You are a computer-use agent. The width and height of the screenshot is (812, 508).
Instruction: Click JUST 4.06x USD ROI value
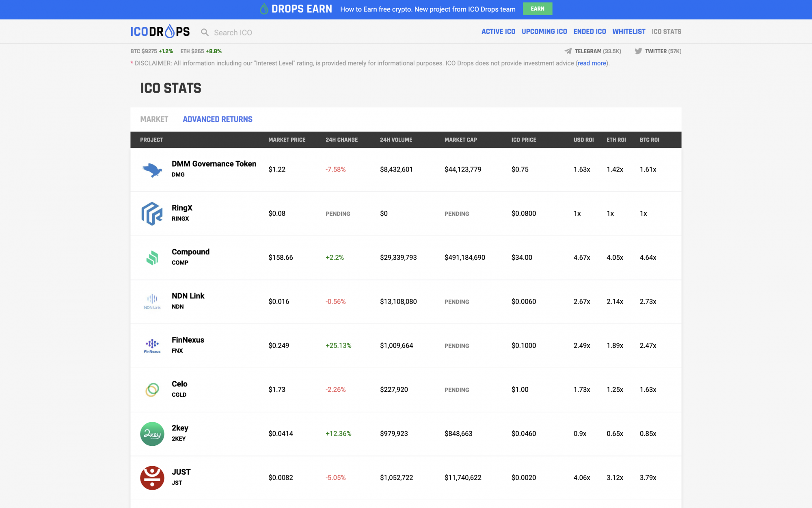click(x=582, y=478)
